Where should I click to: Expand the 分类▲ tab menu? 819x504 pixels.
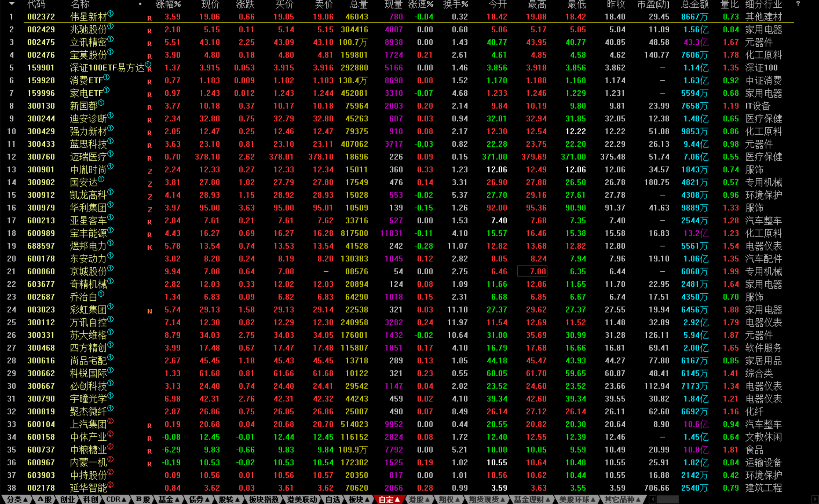click(x=17, y=499)
